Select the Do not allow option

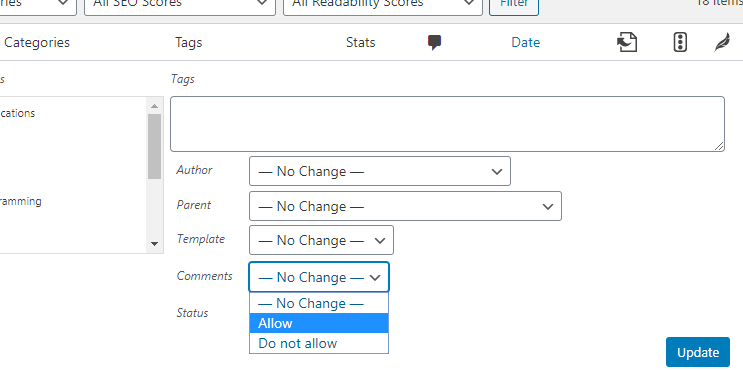click(x=319, y=343)
